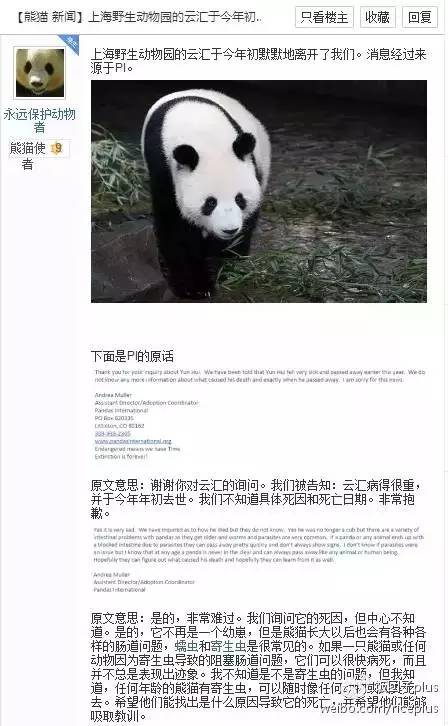Click the phone number in email signature
This screenshot has width=448, height=726.
[x=112, y=433]
